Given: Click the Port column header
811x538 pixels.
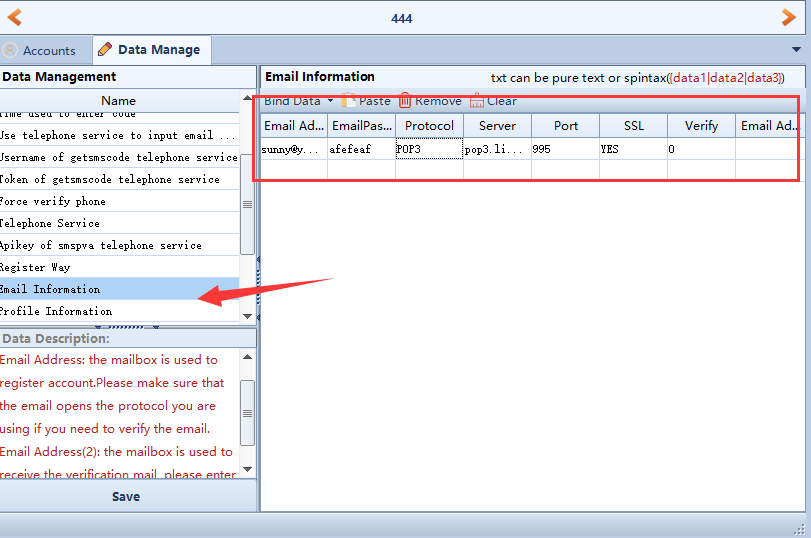Looking at the screenshot, I should 565,126.
